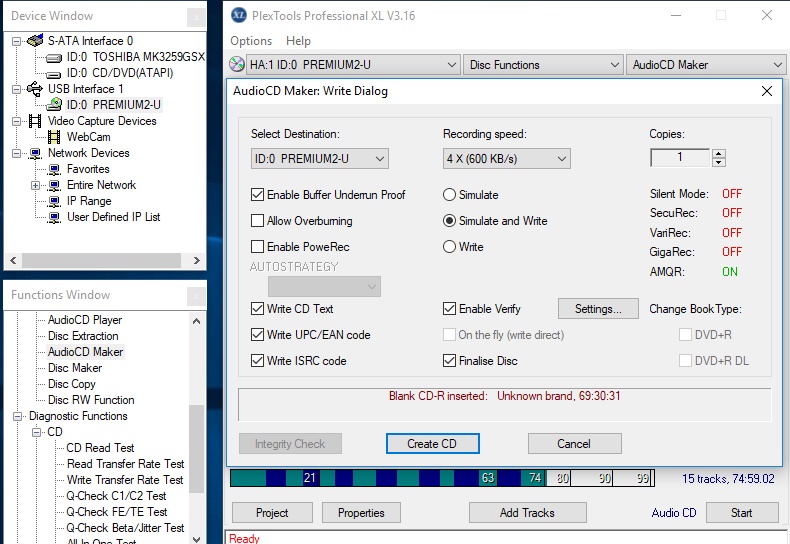Decrease Copies with the spinner down arrow
790x544 pixels.
pyautogui.click(x=719, y=162)
